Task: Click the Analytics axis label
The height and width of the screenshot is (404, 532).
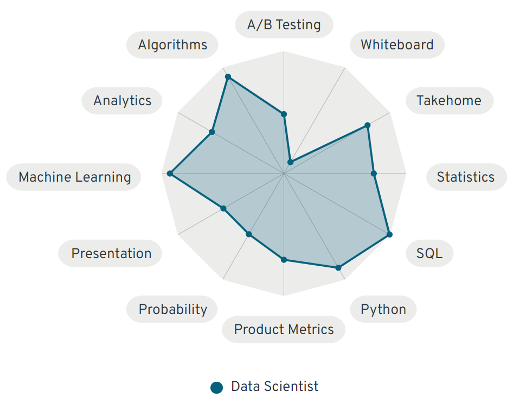Action: 122,101
